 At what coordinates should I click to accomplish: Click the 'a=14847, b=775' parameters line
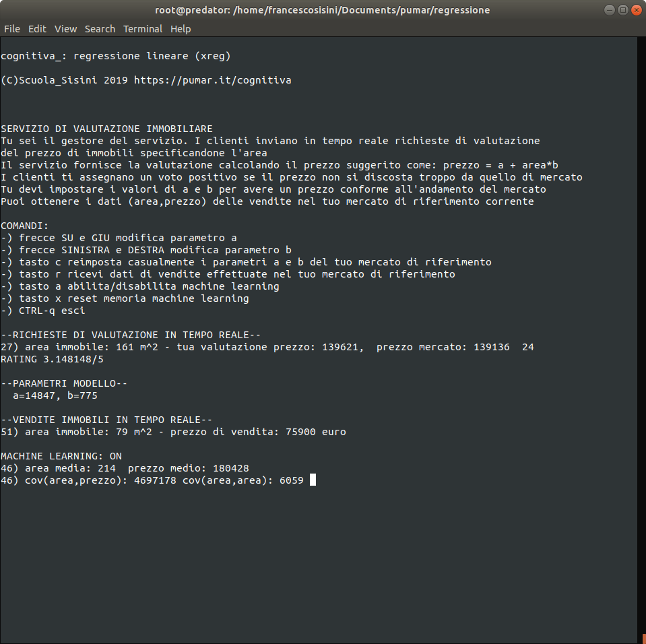55,395
